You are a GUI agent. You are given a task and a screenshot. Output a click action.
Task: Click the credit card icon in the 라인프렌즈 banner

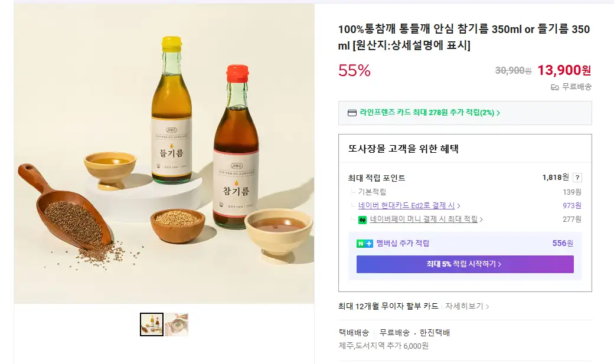[352, 113]
